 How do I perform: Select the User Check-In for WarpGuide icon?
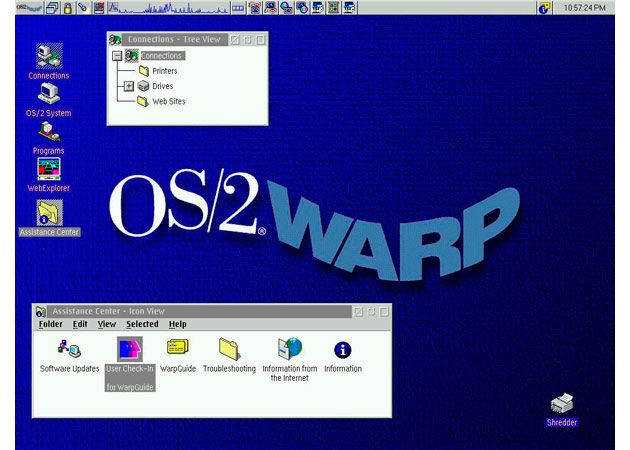tap(130, 349)
